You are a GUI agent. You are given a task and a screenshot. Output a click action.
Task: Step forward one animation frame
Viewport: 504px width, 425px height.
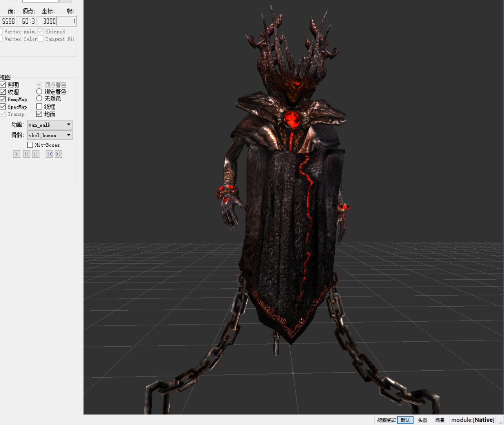[x=58, y=154]
